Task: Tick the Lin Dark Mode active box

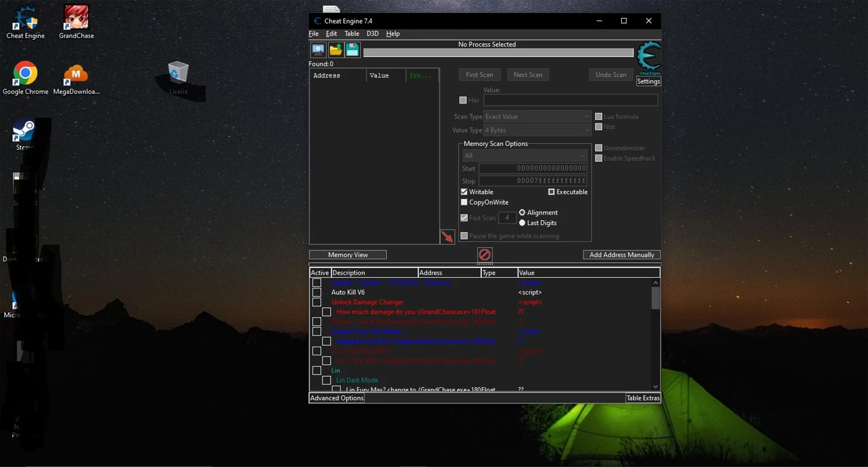Action: [327, 380]
